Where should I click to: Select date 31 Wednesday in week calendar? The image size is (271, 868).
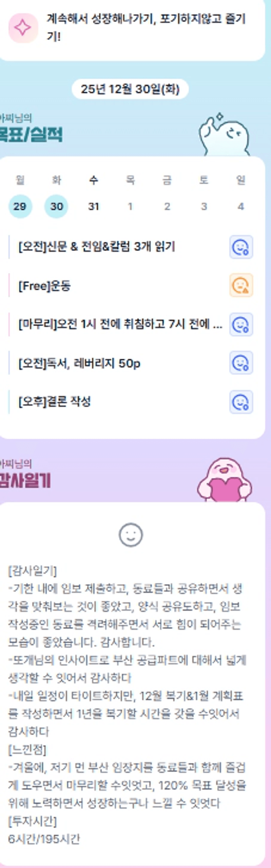click(x=93, y=206)
